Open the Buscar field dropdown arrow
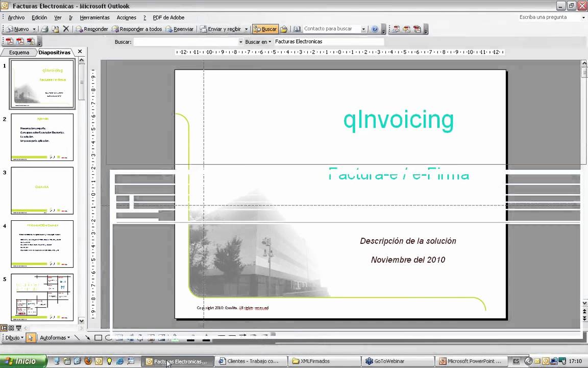The image size is (588, 368). [241, 42]
